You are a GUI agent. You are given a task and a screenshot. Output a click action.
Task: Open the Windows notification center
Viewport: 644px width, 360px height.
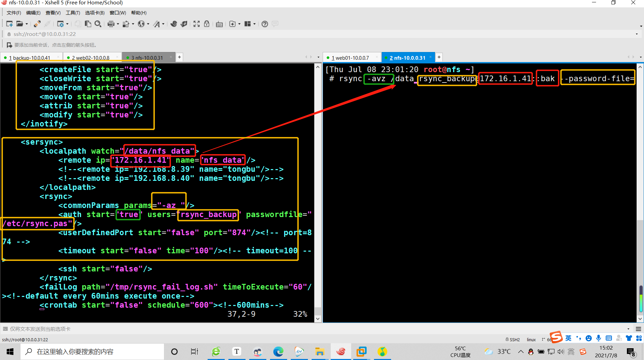pos(631,352)
